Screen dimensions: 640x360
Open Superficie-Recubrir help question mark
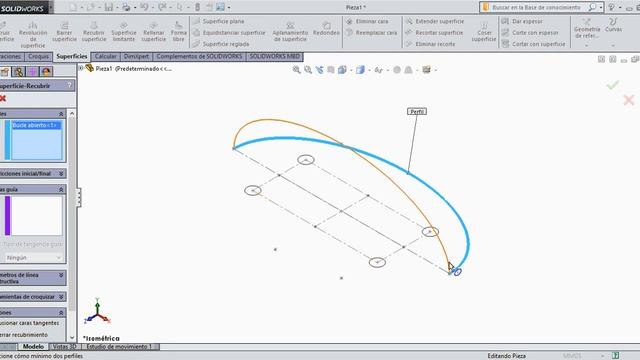[x=69, y=85]
